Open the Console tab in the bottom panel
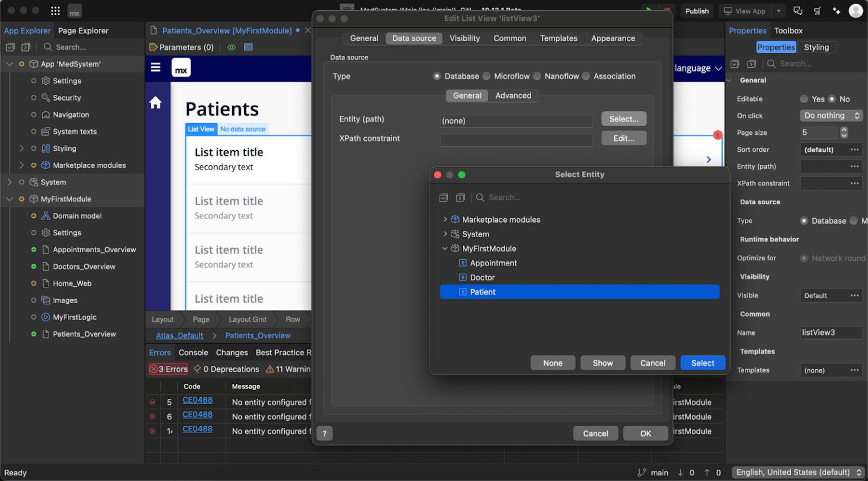 point(193,352)
